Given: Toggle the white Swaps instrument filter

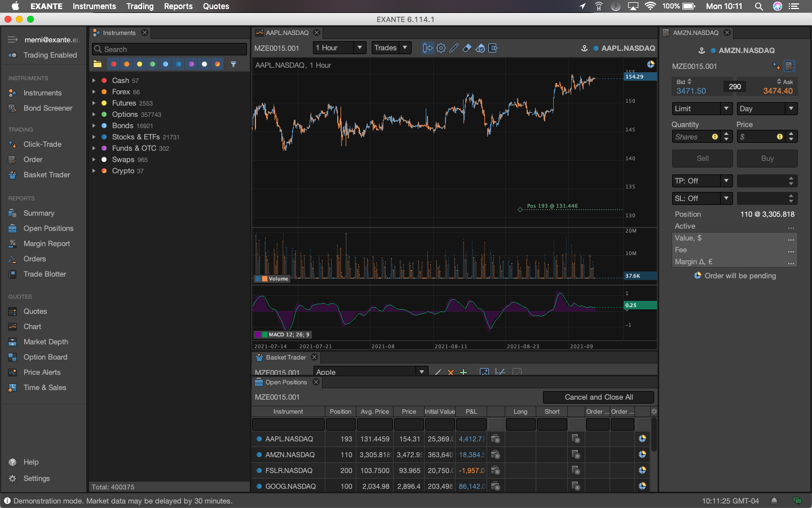Looking at the screenshot, I should pyautogui.click(x=204, y=64).
